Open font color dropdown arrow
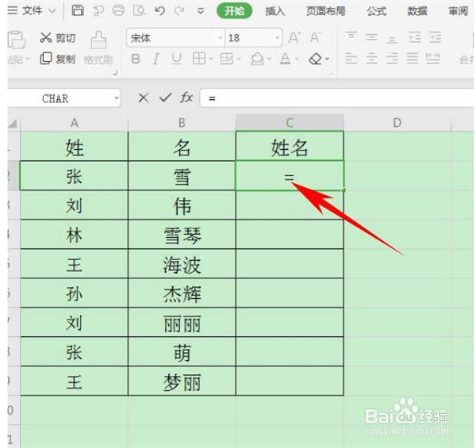 [x=297, y=59]
